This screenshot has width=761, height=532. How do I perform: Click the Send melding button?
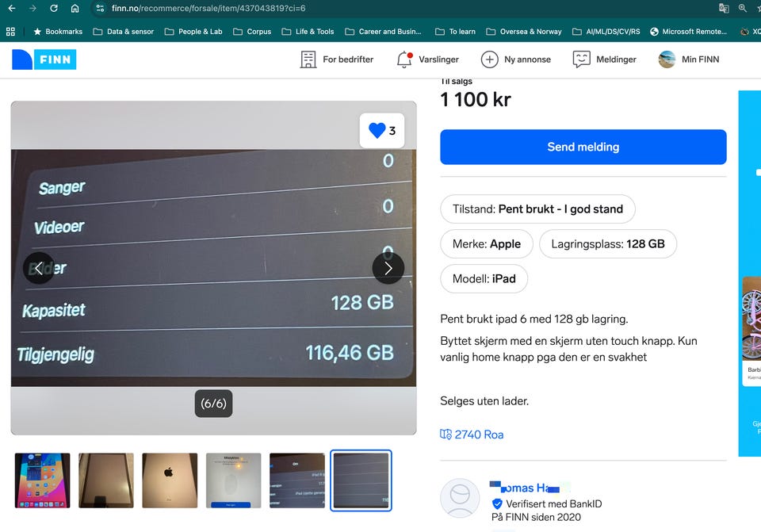[583, 147]
